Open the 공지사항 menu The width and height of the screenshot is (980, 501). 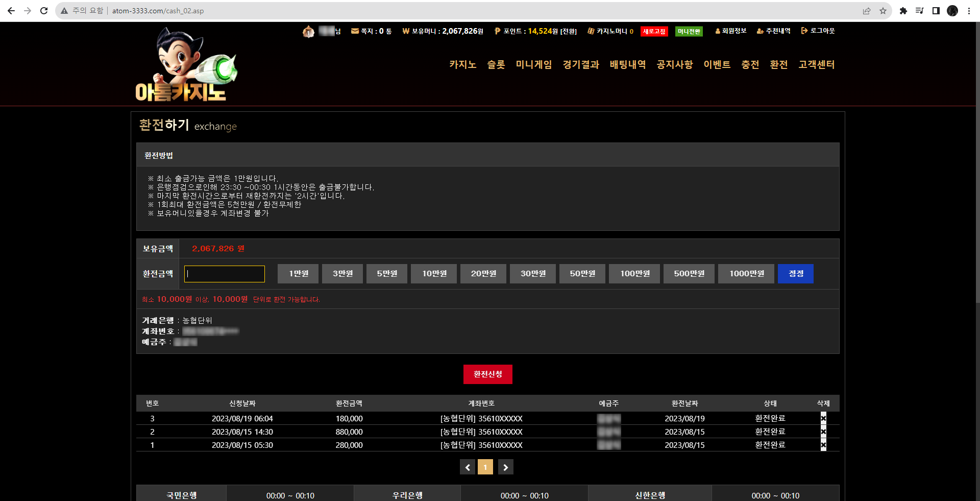pos(675,64)
